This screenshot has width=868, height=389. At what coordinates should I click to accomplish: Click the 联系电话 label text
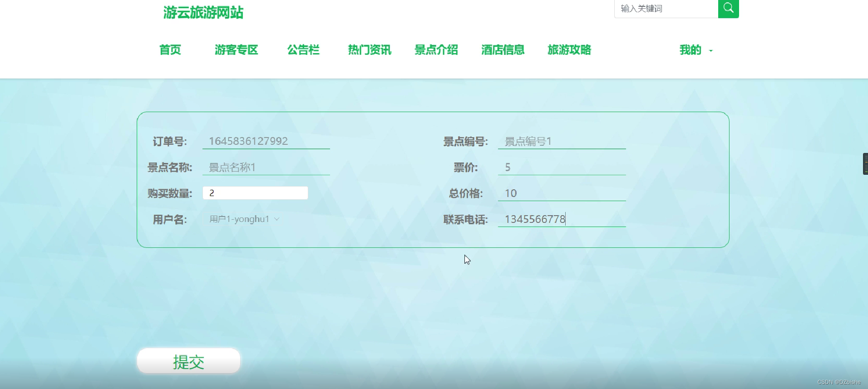pyautogui.click(x=466, y=220)
